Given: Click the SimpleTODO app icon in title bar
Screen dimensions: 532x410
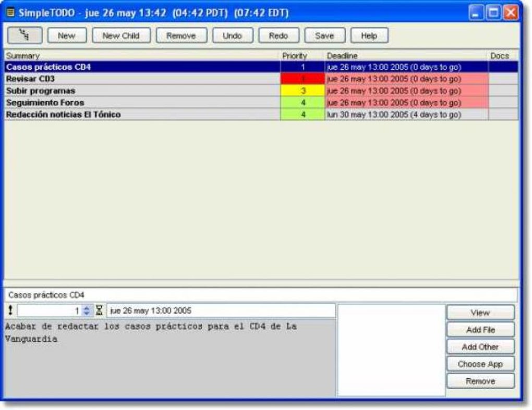Looking at the screenshot, I should pos(10,13).
